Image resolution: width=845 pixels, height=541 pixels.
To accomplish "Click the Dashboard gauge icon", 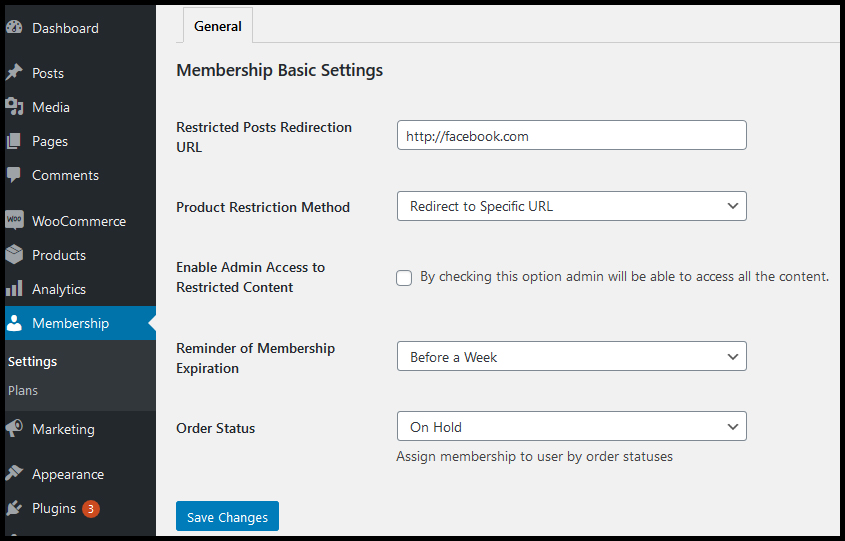I will 15,27.
